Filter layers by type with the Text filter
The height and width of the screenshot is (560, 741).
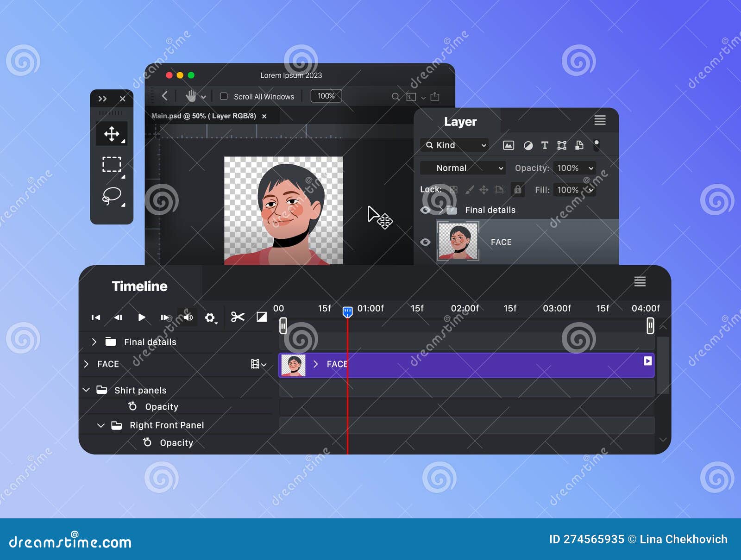pos(544,145)
